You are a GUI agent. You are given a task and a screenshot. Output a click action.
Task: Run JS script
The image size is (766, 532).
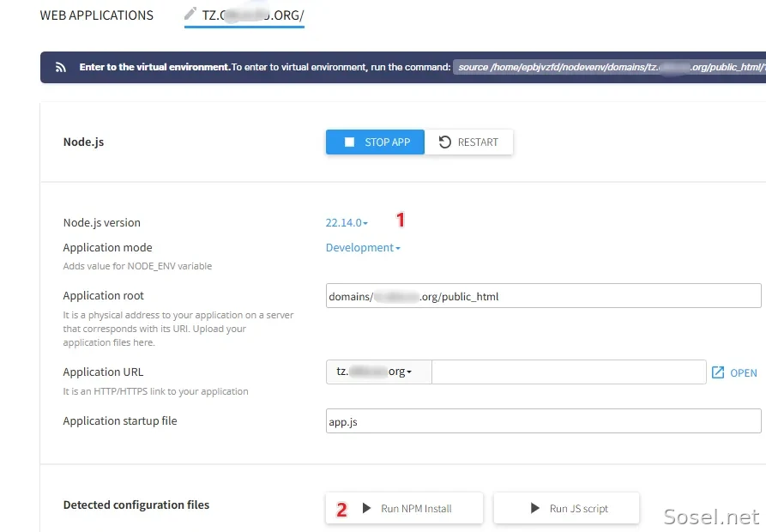tap(567, 509)
